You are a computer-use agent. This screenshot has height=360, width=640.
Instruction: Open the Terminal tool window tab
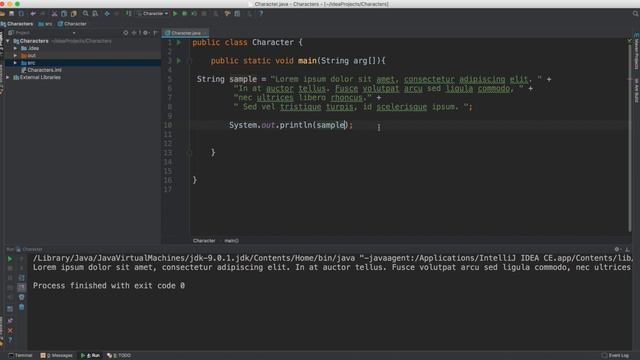[x=20, y=356]
